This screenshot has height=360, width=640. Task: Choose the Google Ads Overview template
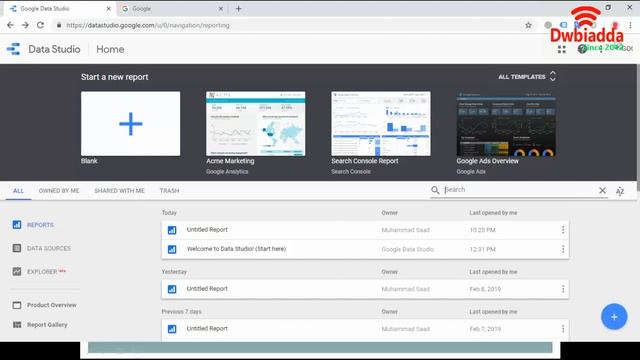pos(506,124)
